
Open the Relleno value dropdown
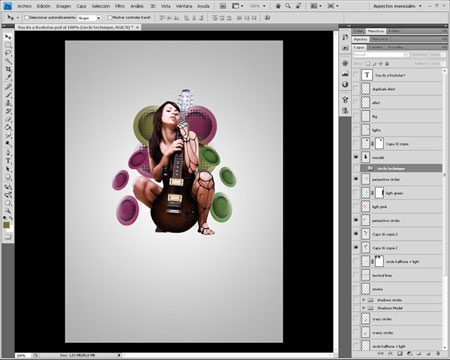[x=443, y=63]
